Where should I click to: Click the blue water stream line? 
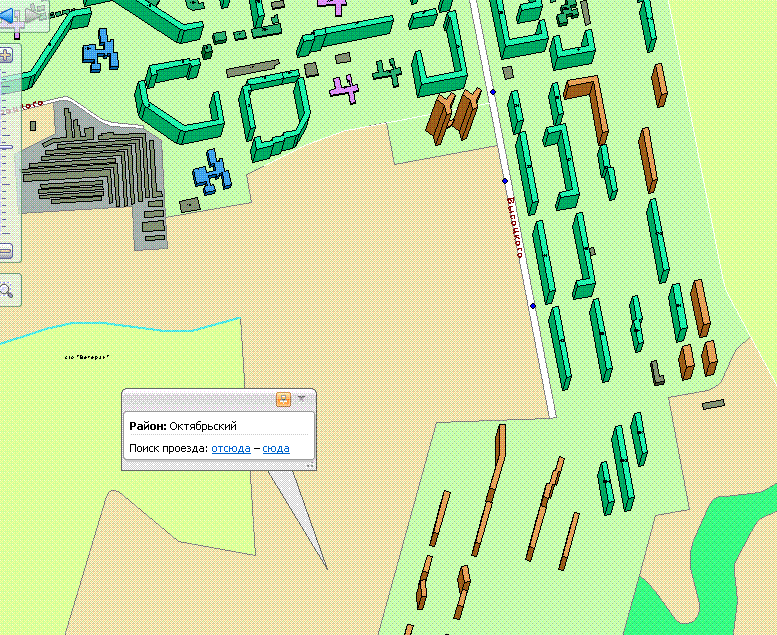120,331
